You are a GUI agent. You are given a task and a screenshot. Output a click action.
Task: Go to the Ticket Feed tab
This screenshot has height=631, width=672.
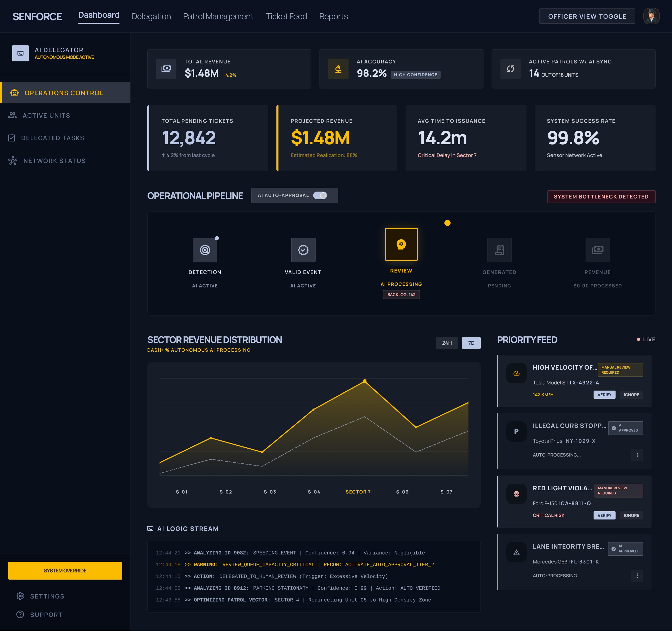[286, 16]
